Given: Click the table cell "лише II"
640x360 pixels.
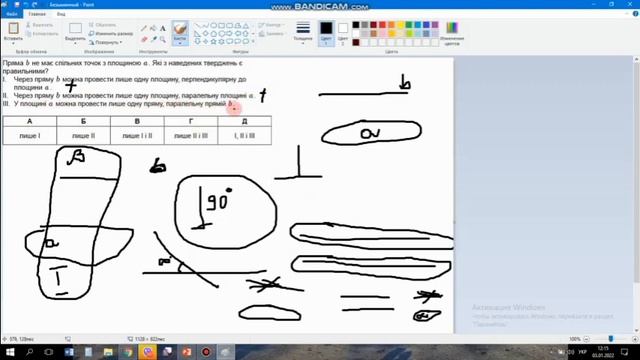Looking at the screenshot, I should [x=83, y=136].
